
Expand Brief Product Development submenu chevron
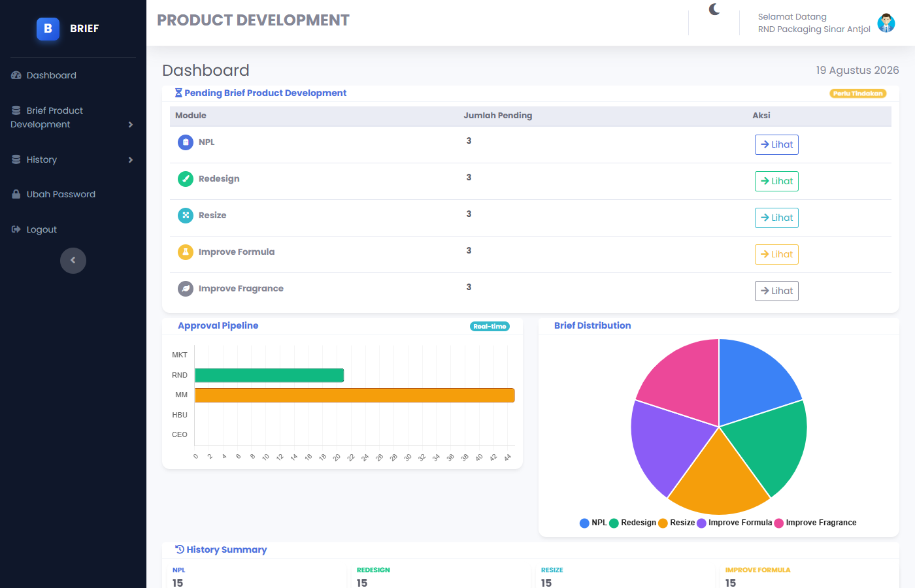[131, 124]
